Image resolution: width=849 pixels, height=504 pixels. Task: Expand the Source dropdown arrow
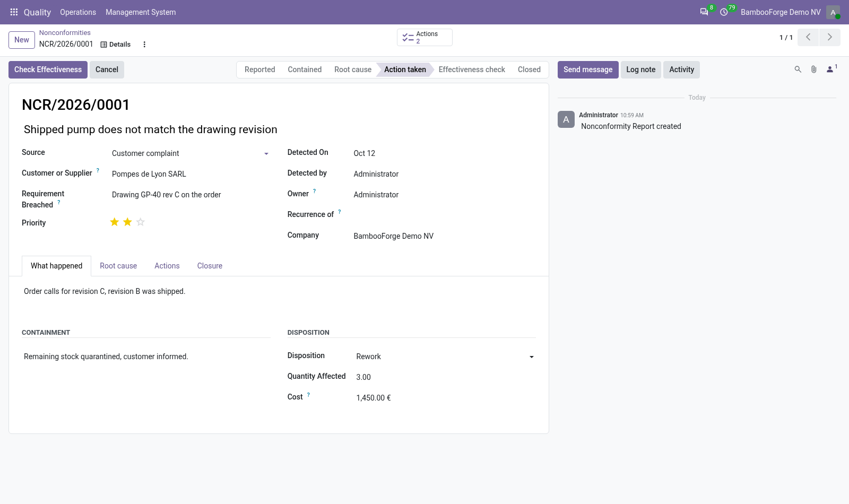266,154
